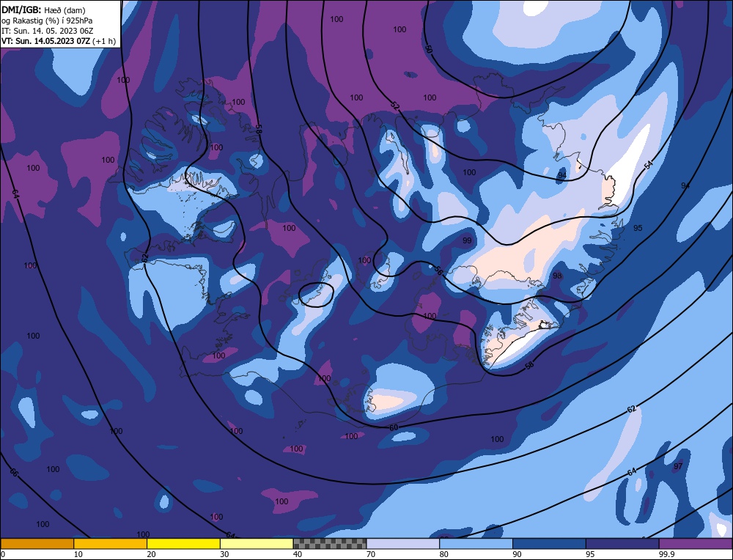
Task: Click the checkered gray 40–70 legend swatch
Action: pyautogui.click(x=330, y=543)
